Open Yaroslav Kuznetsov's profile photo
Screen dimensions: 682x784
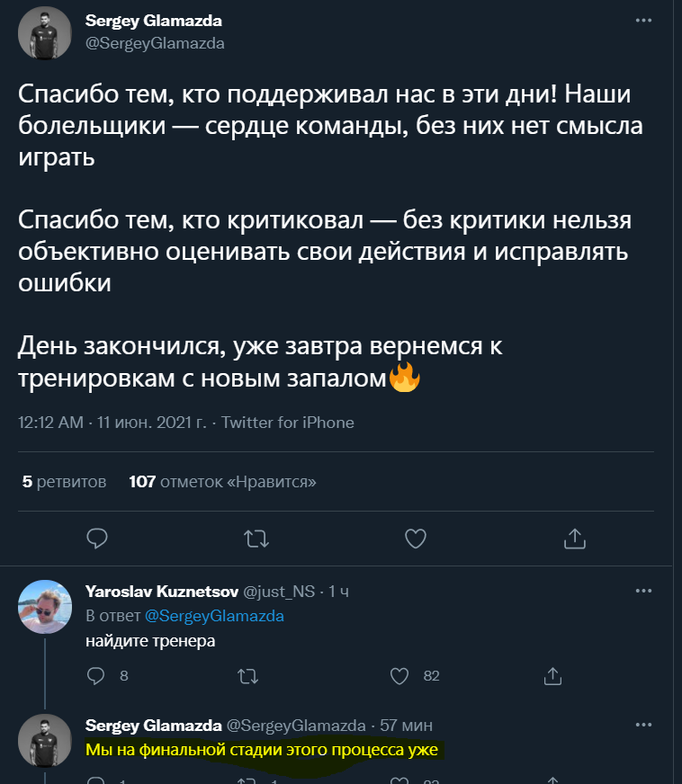pos(44,606)
